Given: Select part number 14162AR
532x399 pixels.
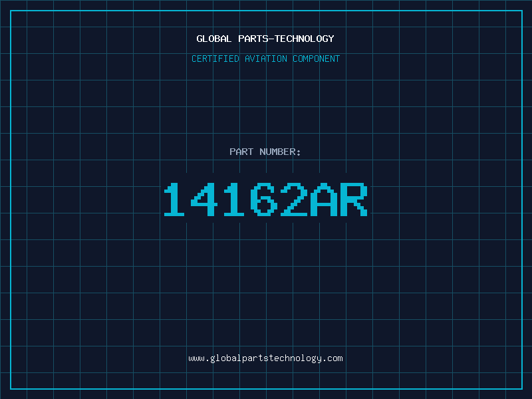Looking at the screenshot, I should pos(265,199).
